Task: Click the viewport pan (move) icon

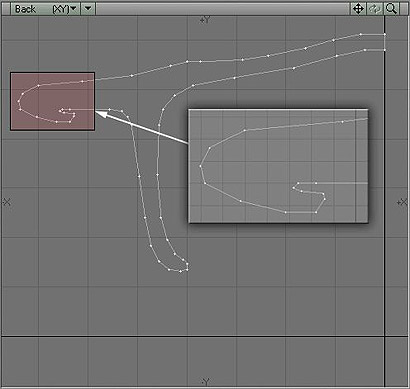Action: [x=358, y=9]
